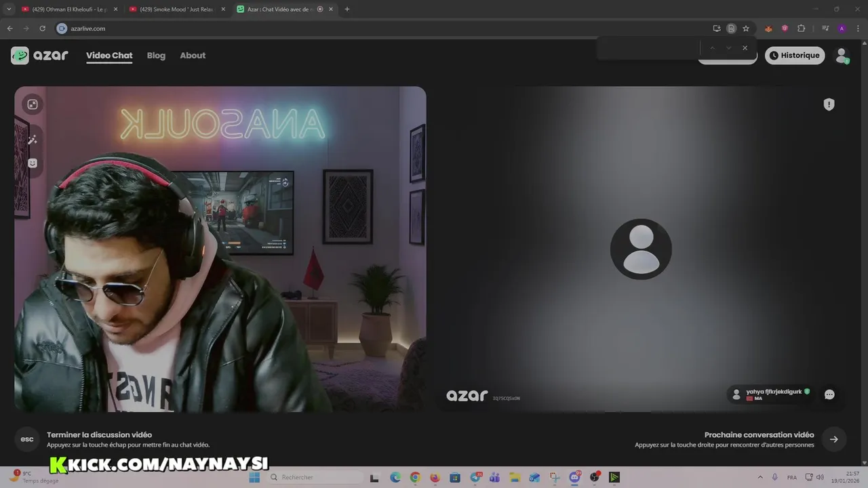Open the Historique panel
Screen dimensions: 868x488
point(795,56)
